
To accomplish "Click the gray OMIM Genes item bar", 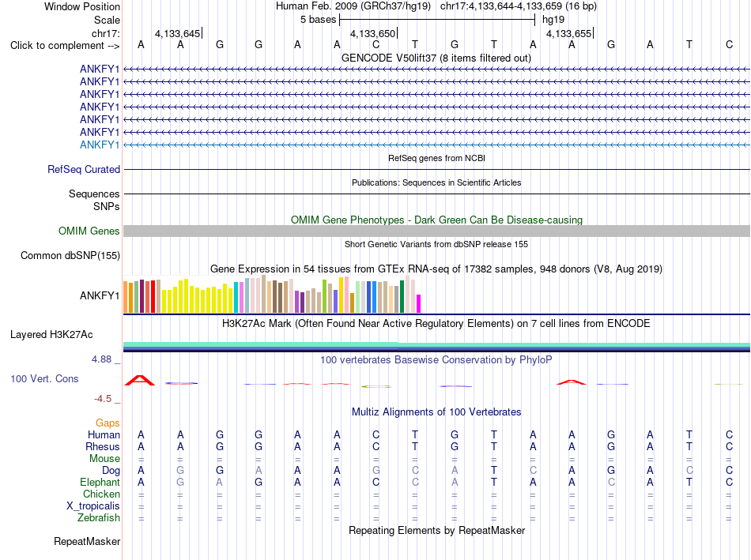I will pos(436,231).
